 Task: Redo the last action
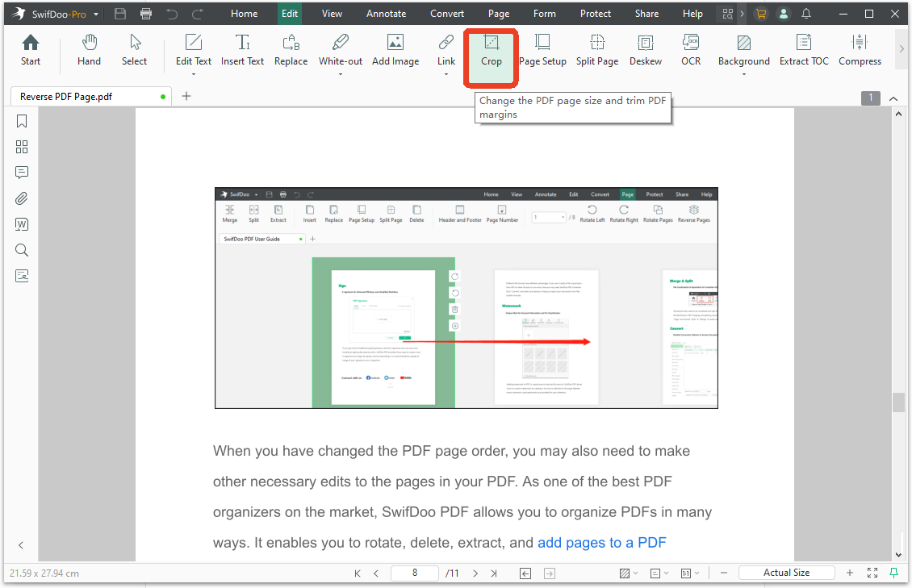[x=198, y=14]
